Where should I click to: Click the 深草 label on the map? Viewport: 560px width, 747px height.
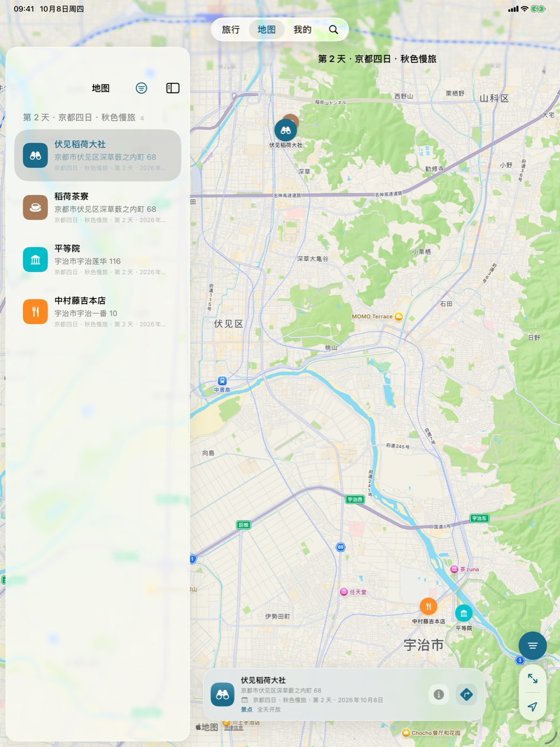(304, 171)
